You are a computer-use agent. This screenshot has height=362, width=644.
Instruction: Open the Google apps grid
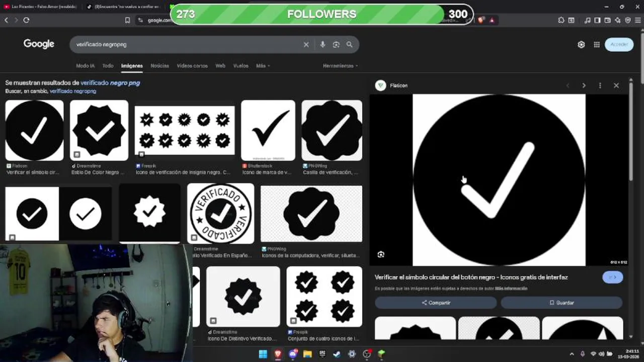pos(597,44)
